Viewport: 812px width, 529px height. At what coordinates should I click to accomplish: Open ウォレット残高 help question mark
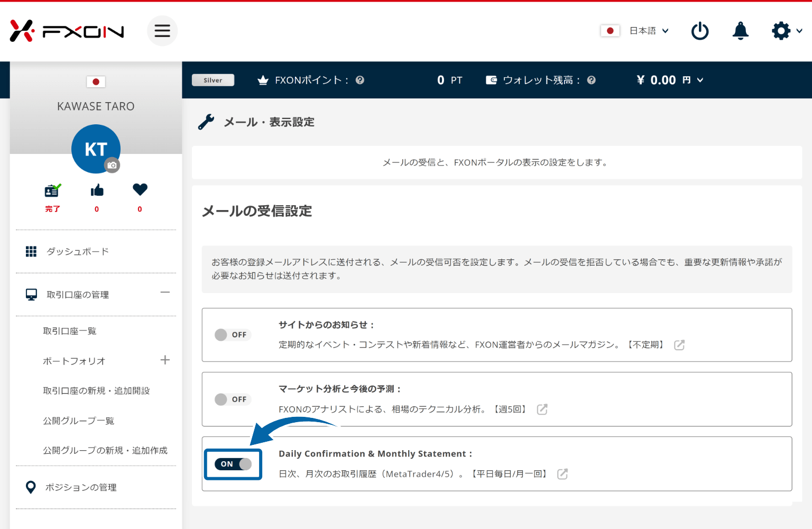click(x=592, y=80)
